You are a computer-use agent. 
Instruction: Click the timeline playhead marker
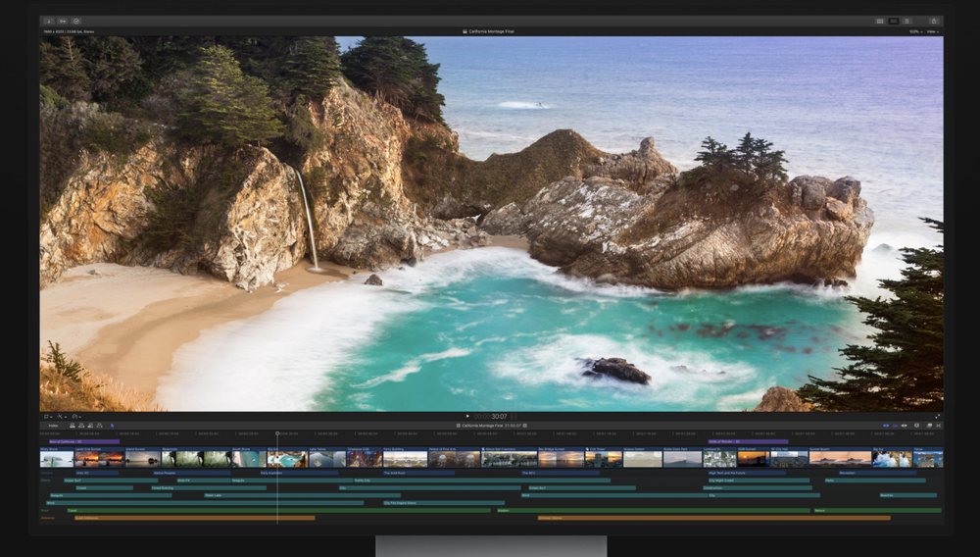277,433
